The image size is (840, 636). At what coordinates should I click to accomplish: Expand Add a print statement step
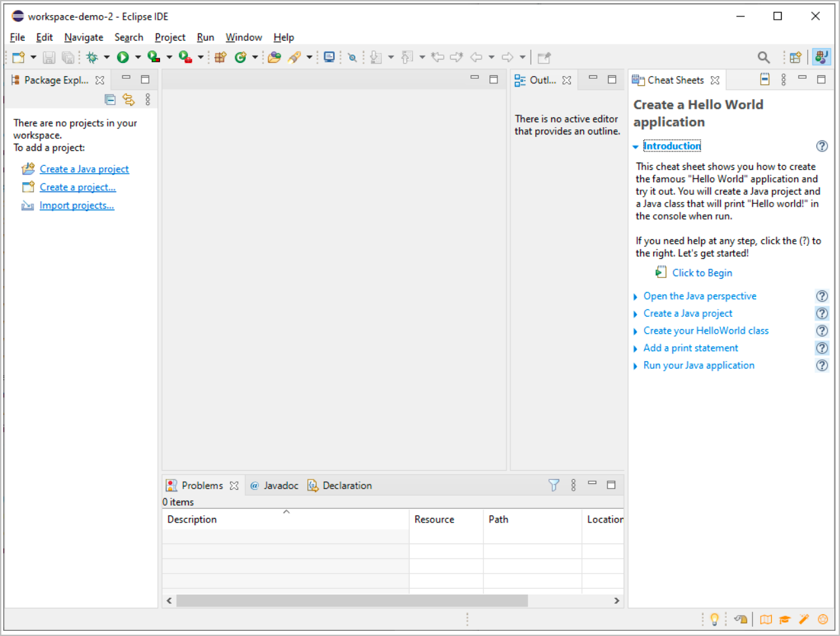[636, 349]
